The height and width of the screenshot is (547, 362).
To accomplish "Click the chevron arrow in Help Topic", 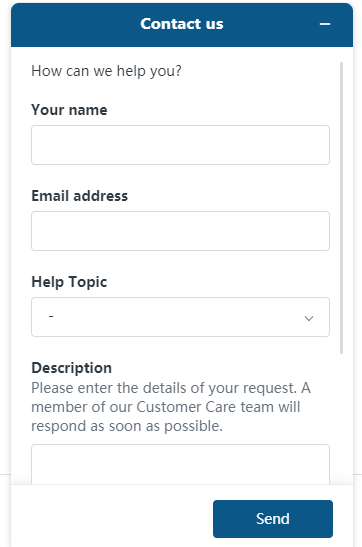I will point(309,318).
